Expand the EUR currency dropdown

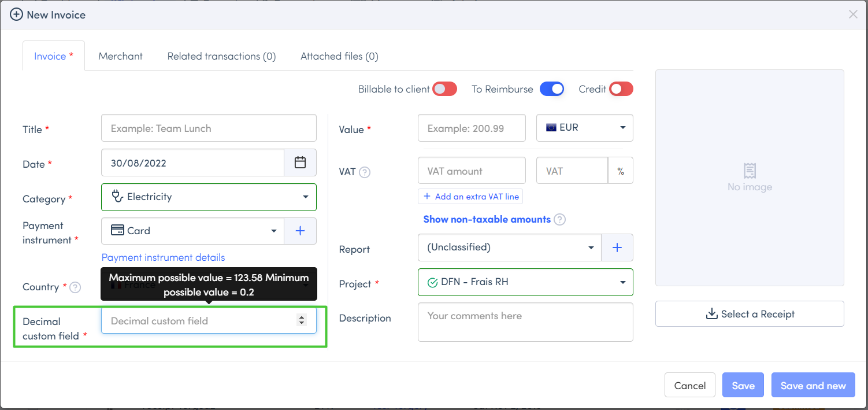(584, 128)
